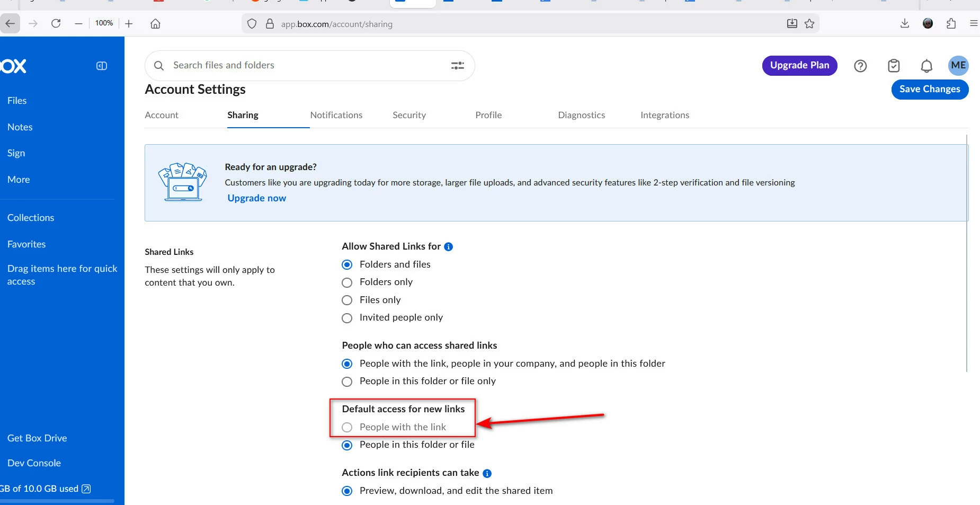Screen dimensions: 980x505
Task: Select the Folders and files radio button
Action: coord(347,264)
